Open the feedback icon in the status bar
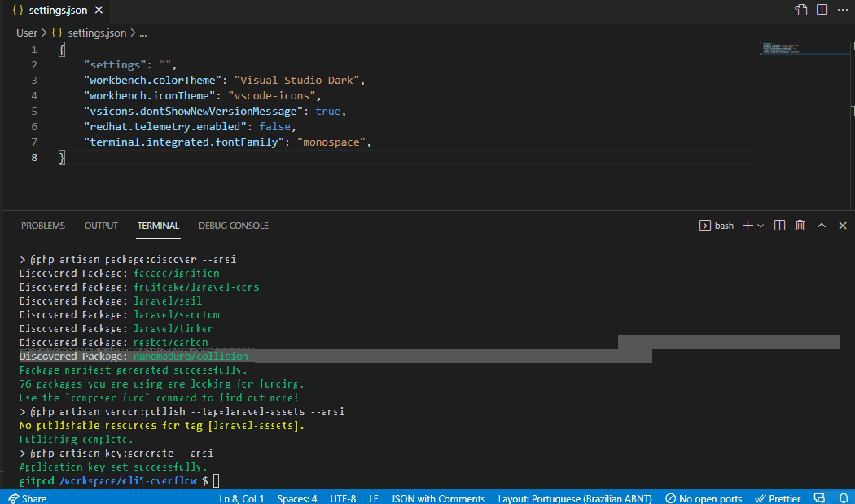Viewport: 855px width, 504px height. pos(820,498)
